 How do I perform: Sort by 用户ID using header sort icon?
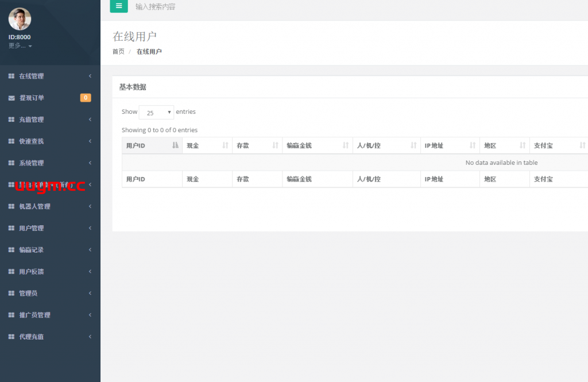coord(175,146)
